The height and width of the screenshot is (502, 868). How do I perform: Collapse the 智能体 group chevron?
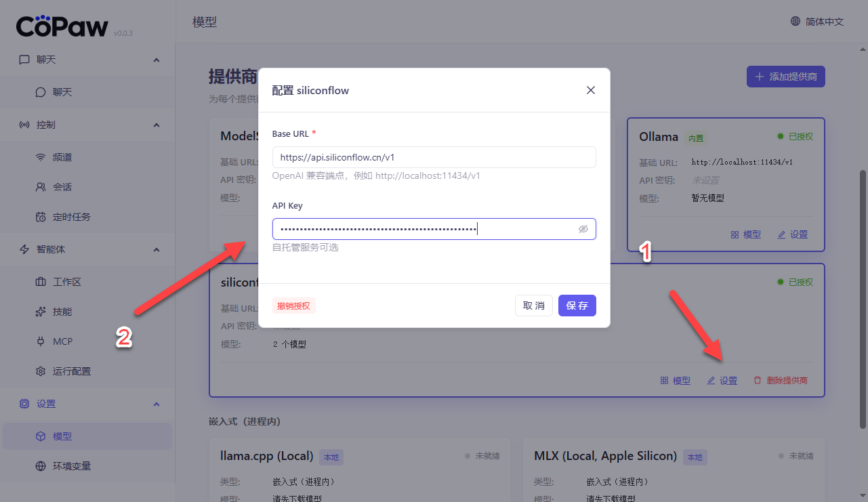point(157,249)
